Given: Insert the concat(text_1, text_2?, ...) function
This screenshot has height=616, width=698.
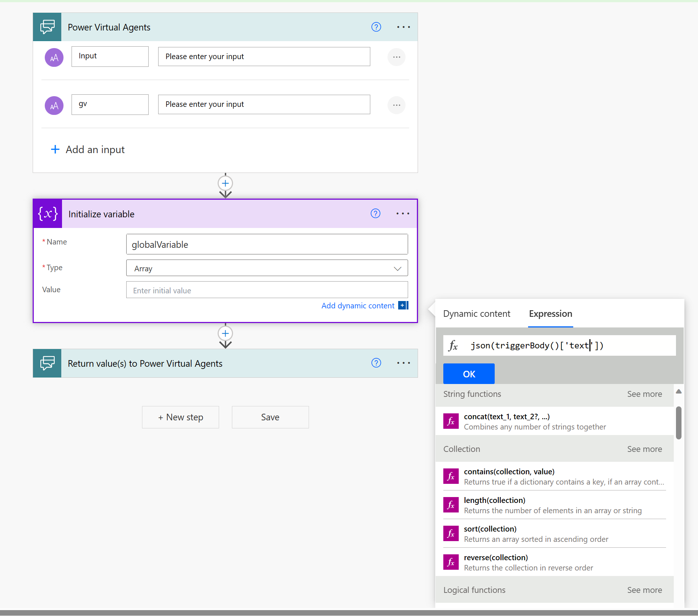Looking at the screenshot, I should [x=555, y=421].
